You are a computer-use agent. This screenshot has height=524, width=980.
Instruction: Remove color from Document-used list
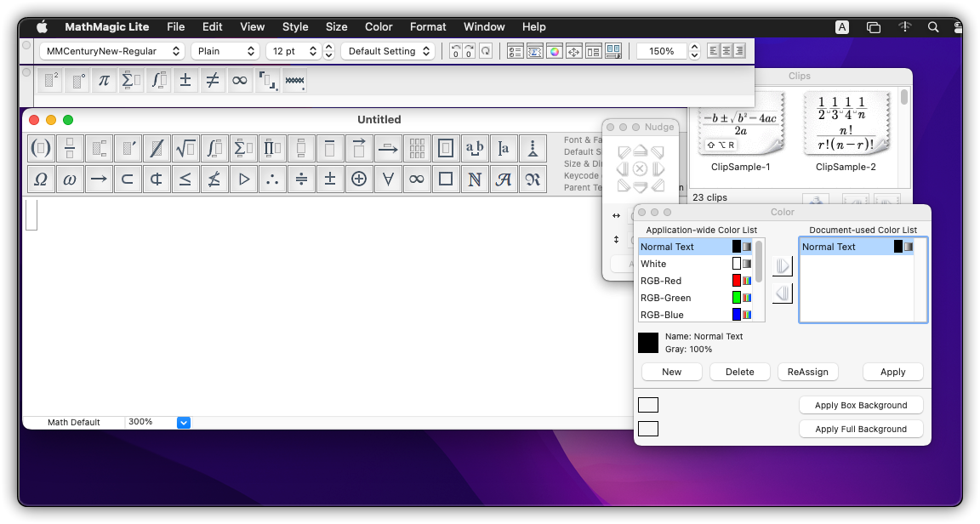[x=783, y=293]
